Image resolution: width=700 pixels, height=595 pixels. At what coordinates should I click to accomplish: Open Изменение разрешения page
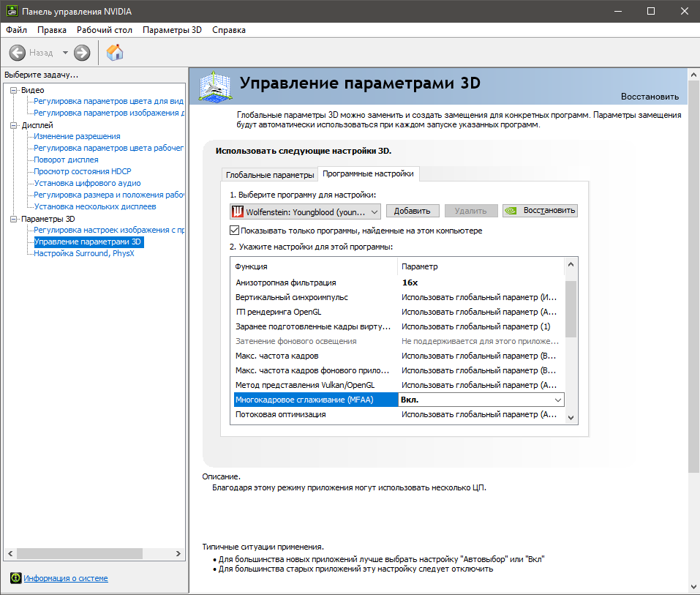(x=77, y=136)
